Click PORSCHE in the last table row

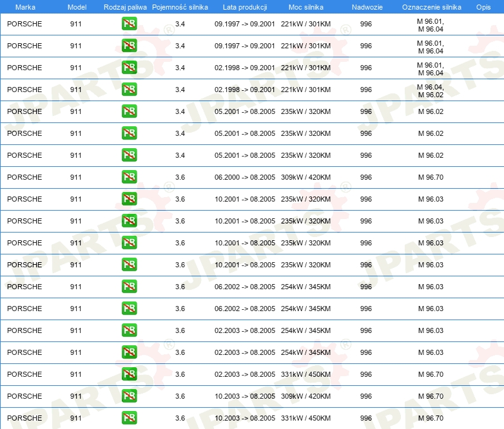[x=24, y=418]
